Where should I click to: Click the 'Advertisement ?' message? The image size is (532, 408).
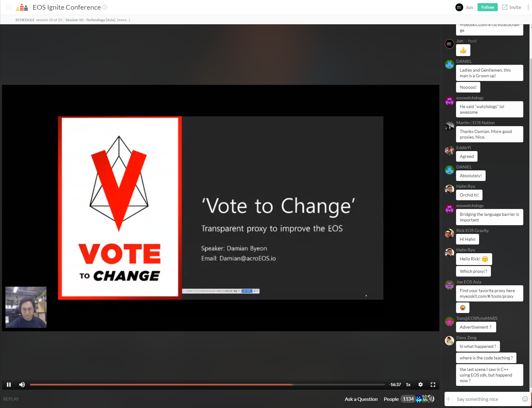(x=476, y=327)
